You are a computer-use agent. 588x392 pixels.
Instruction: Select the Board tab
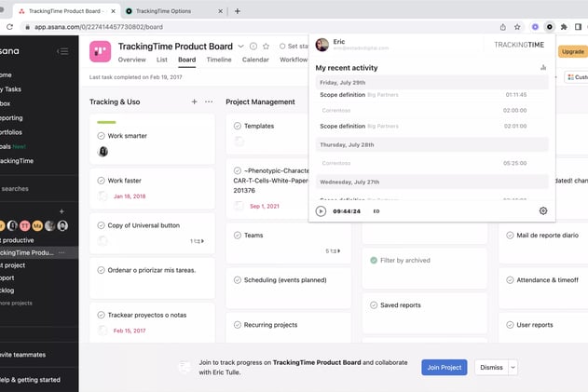coord(186,60)
